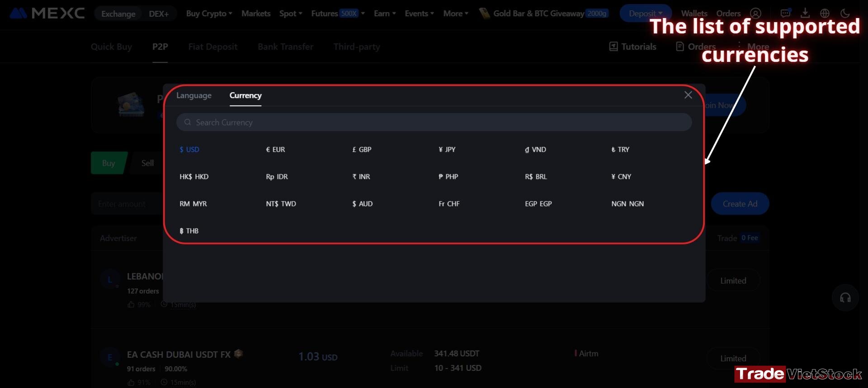This screenshot has height=388, width=868.
Task: Switch to DEX+ mode
Action: pyautogui.click(x=159, y=14)
